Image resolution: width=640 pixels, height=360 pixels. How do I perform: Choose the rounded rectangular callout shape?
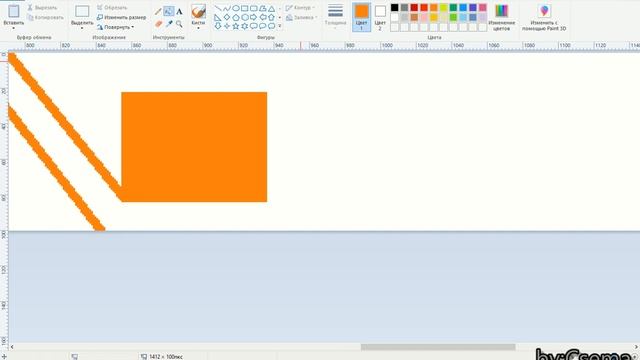pyautogui.click(x=254, y=26)
